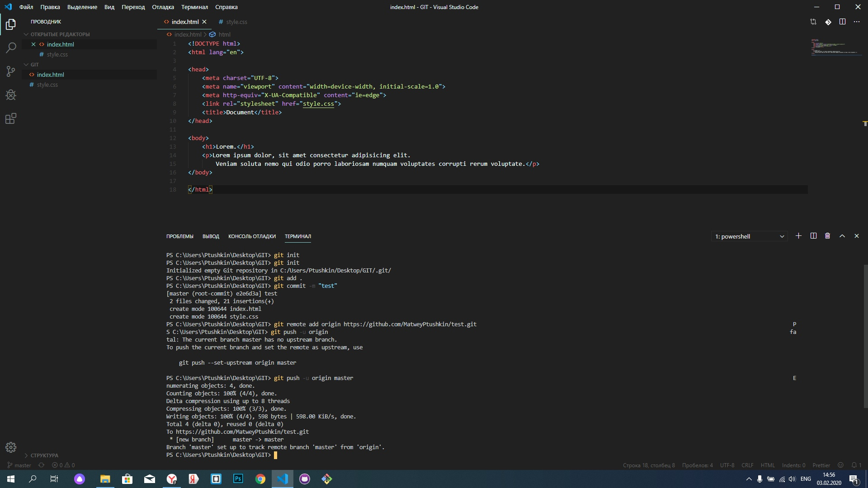
Task: Open the Файл menu
Action: 26,7
